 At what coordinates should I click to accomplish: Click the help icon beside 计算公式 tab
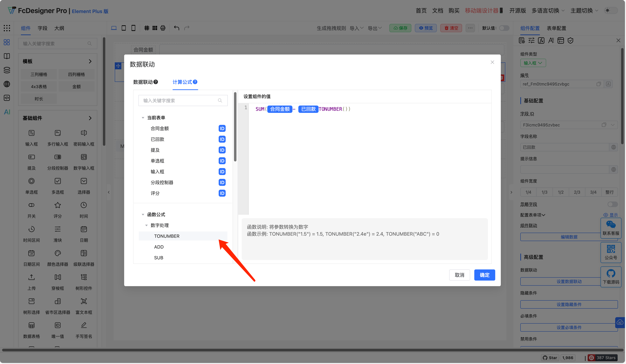(x=195, y=82)
